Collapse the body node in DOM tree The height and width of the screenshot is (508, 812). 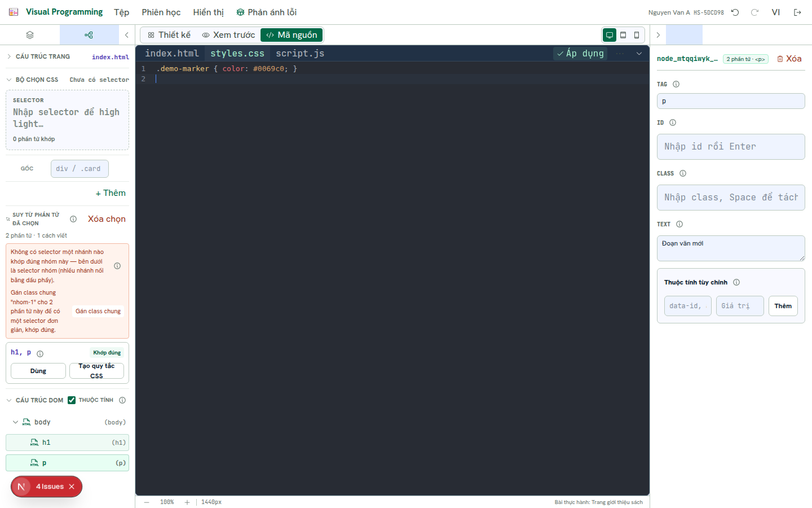pos(15,422)
